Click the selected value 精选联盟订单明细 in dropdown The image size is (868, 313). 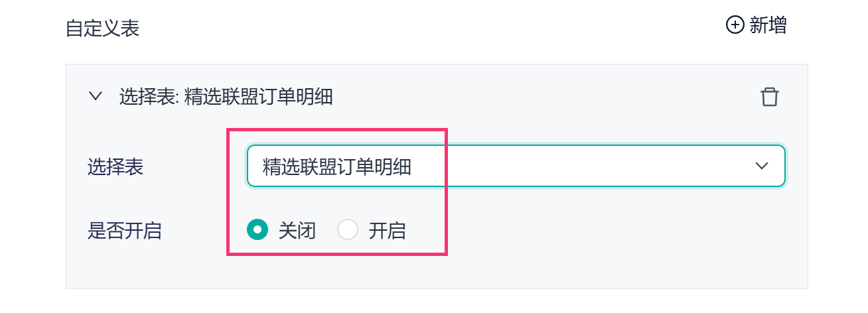click(x=337, y=166)
